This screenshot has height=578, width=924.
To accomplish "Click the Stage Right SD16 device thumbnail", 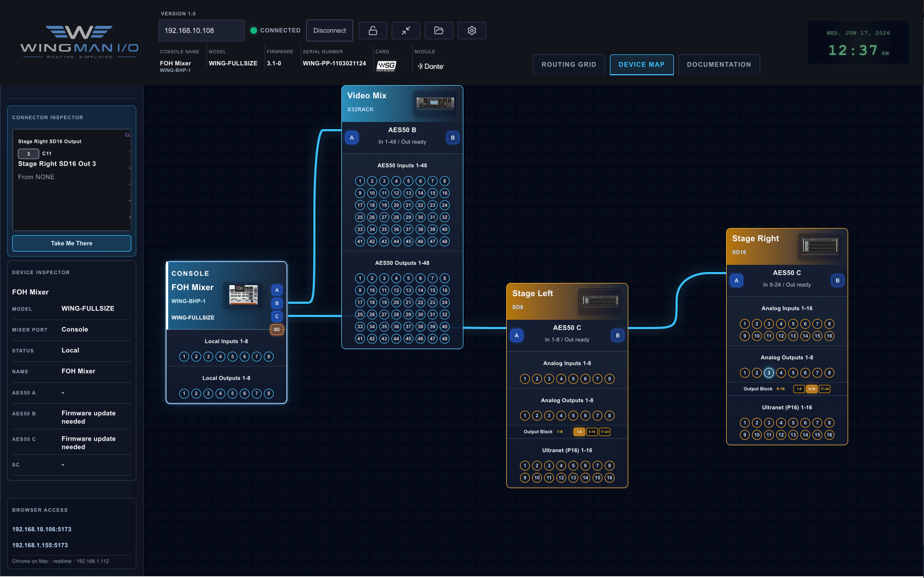I will pos(820,246).
